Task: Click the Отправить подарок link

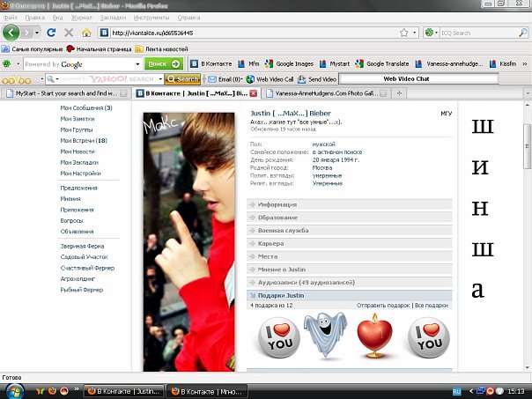Action: click(x=383, y=305)
